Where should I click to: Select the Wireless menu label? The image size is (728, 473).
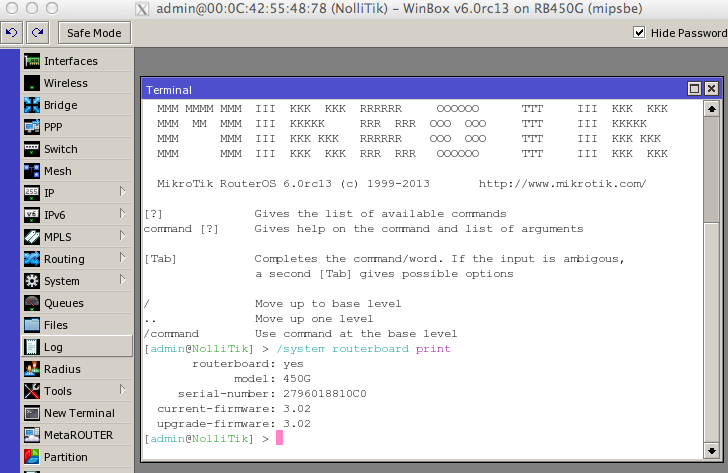point(65,83)
